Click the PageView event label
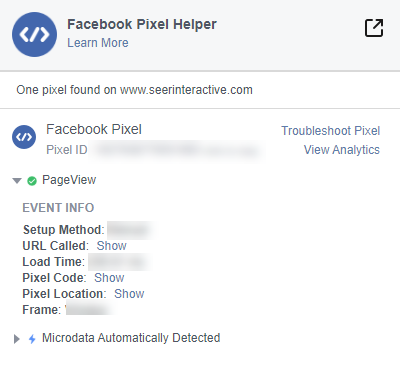400x370 pixels. tap(69, 180)
